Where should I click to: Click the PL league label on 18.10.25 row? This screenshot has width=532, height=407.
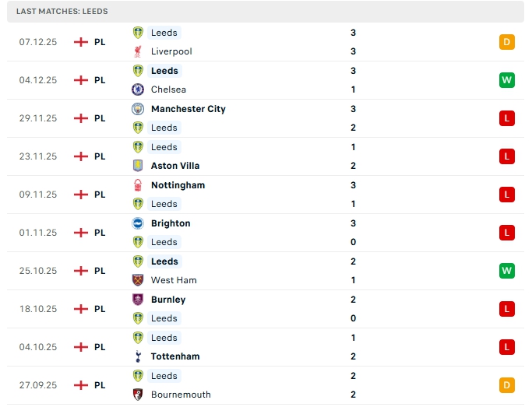[x=100, y=309]
